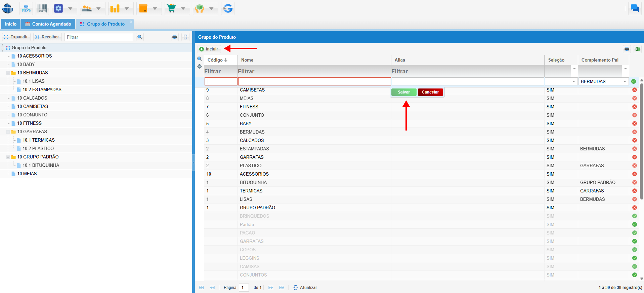Export the grid to Excel
The width and height of the screenshot is (644, 293).
[637, 49]
